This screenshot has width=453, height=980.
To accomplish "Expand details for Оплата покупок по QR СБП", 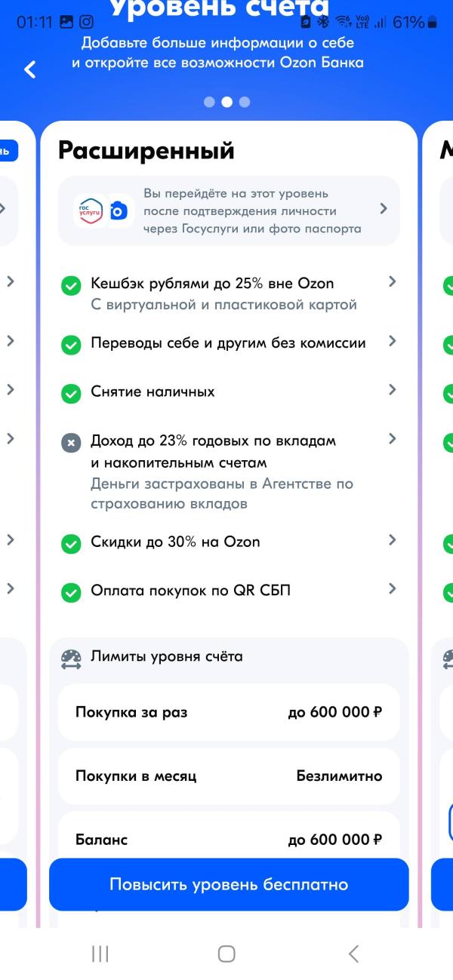I will (392, 588).
